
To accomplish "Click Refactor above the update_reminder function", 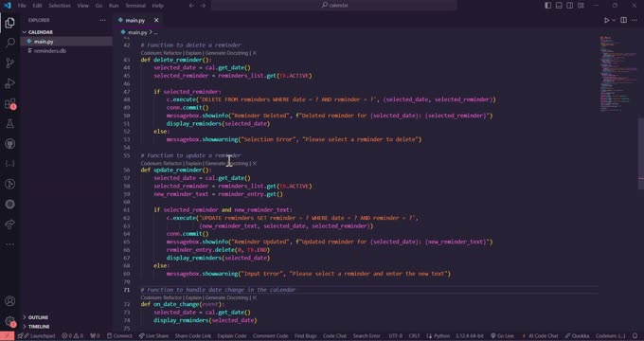I will (x=171, y=164).
